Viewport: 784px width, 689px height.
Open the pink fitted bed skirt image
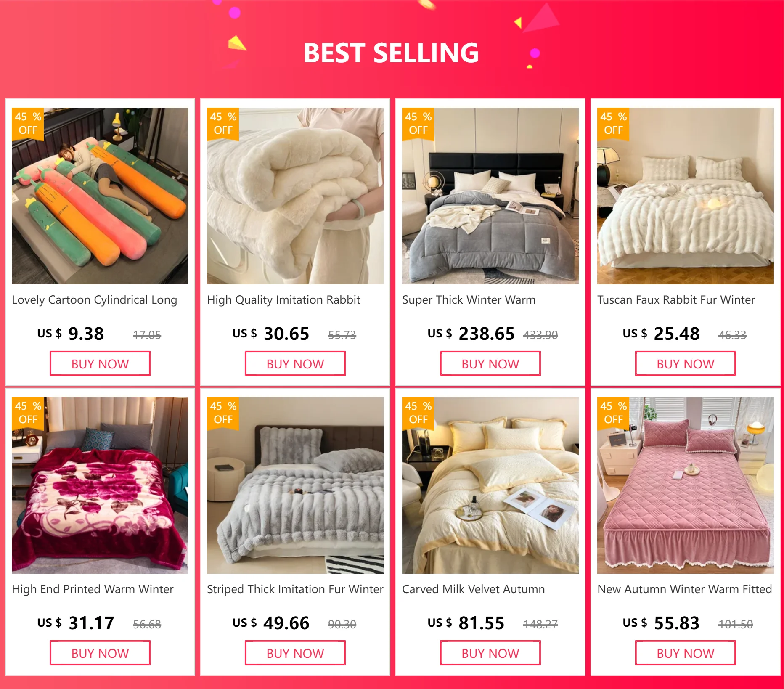(x=686, y=485)
